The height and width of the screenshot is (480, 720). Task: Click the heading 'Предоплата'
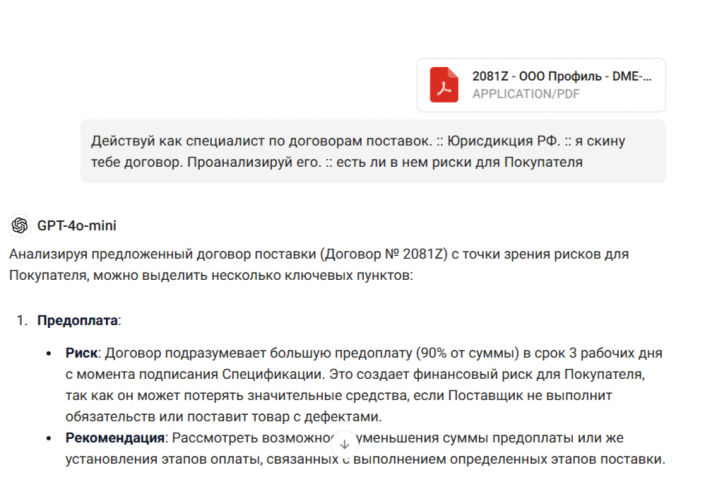[x=77, y=320]
